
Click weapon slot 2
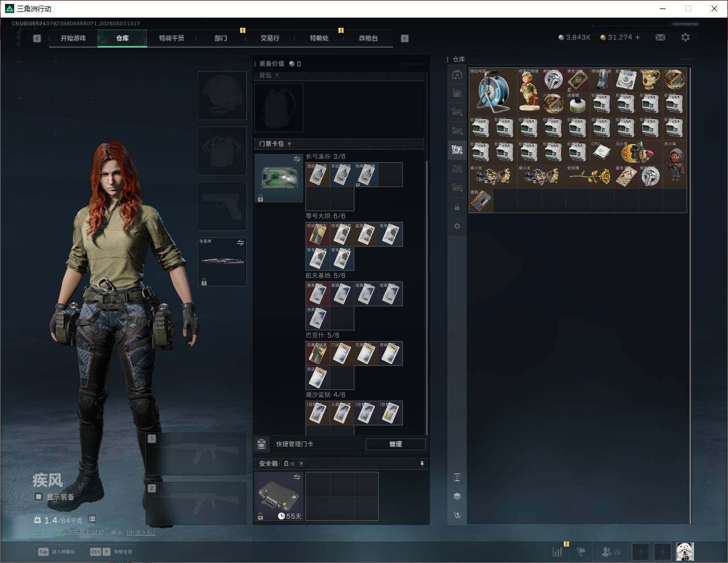196,503
